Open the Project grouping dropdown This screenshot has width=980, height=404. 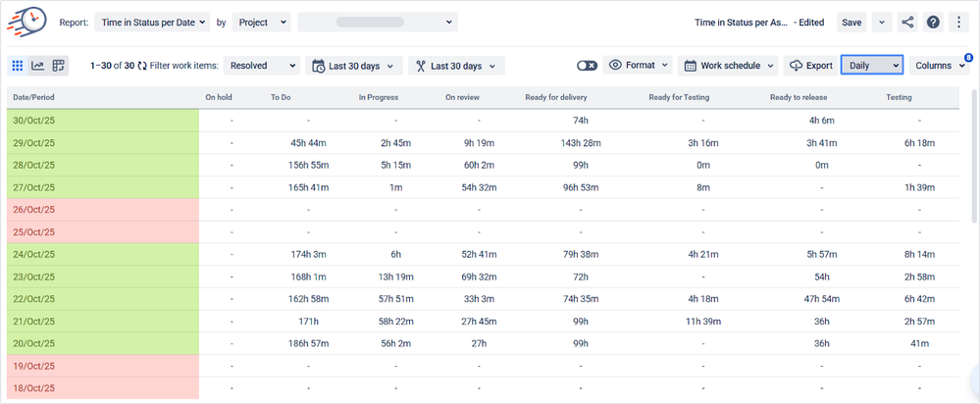tap(261, 22)
